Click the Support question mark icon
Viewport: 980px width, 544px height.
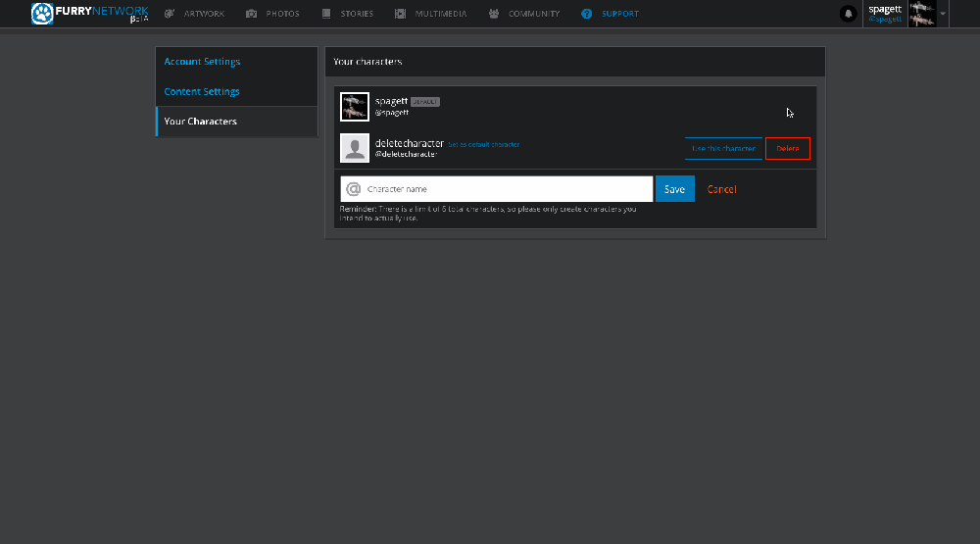(586, 14)
